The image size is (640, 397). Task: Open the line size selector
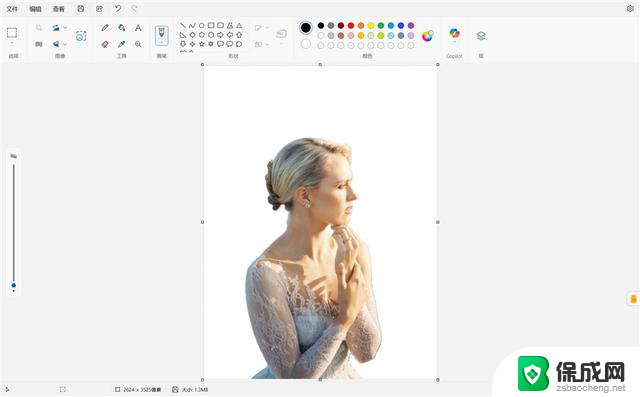coord(281,35)
